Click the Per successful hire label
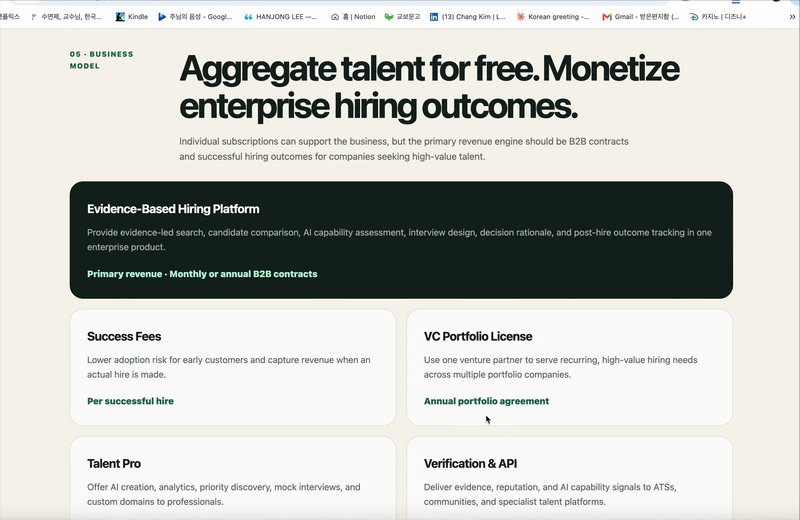The image size is (800, 520). [130, 401]
